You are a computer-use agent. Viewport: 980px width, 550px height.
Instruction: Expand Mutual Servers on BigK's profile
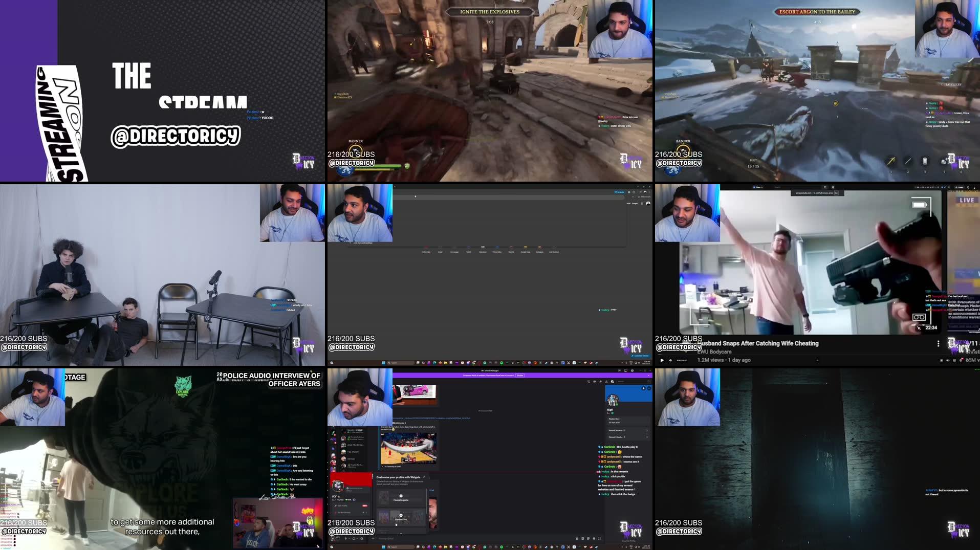(x=626, y=430)
